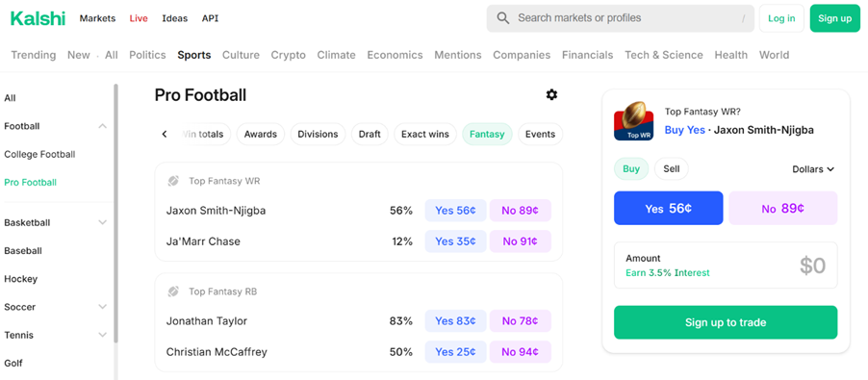The width and height of the screenshot is (868, 380).
Task: Choose No 89¢ in the order panel
Action: 782,208
